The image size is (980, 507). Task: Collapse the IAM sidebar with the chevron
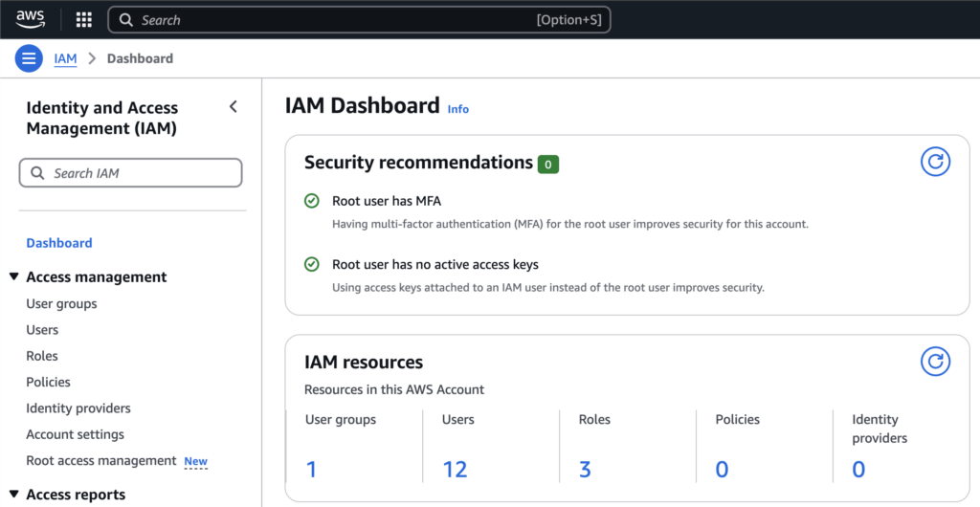233,107
